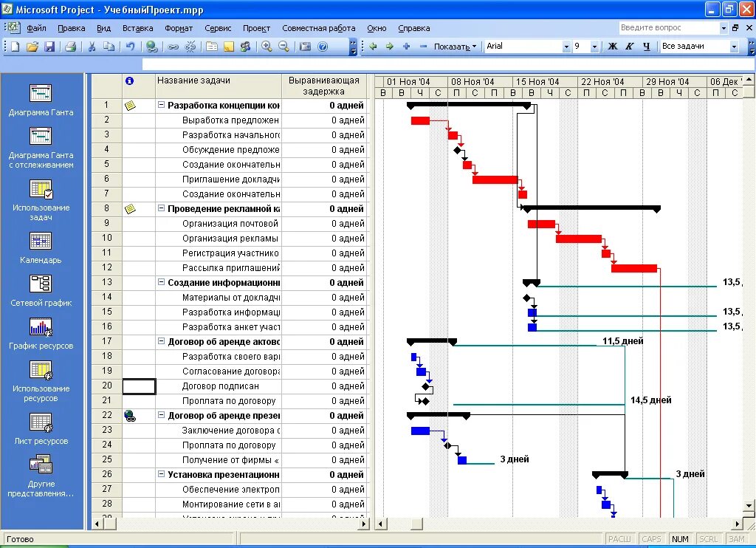Click the table pane right scroll arrow
This screenshot has height=548, width=756.
(x=365, y=524)
